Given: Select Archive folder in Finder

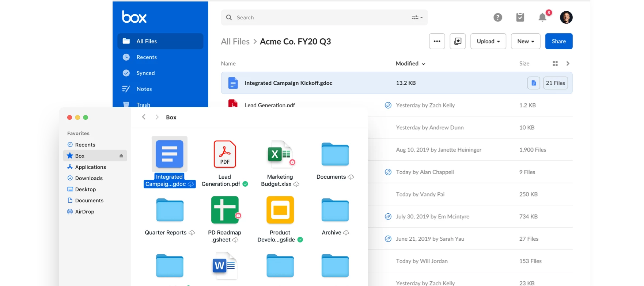Looking at the screenshot, I should (x=335, y=210).
